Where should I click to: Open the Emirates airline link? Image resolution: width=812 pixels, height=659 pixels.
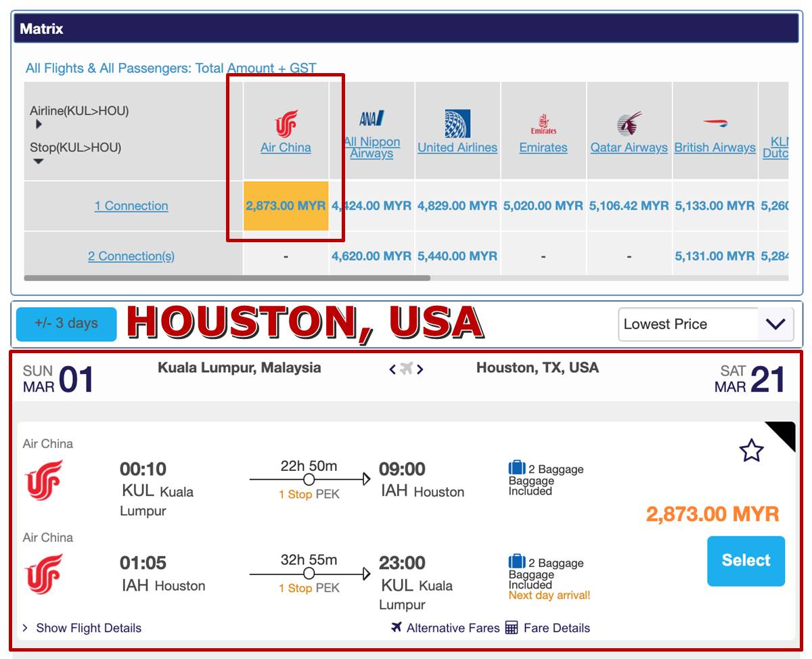pyautogui.click(x=543, y=147)
